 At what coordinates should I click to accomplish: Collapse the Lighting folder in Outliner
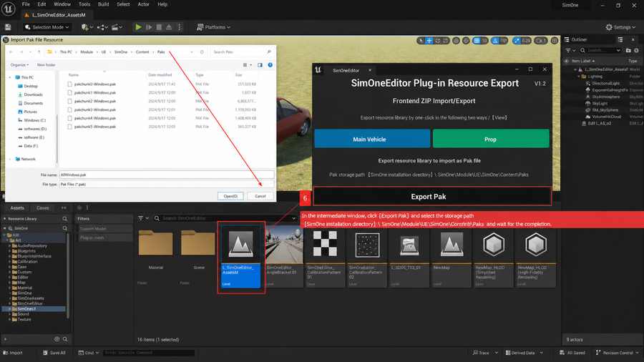[579, 77]
